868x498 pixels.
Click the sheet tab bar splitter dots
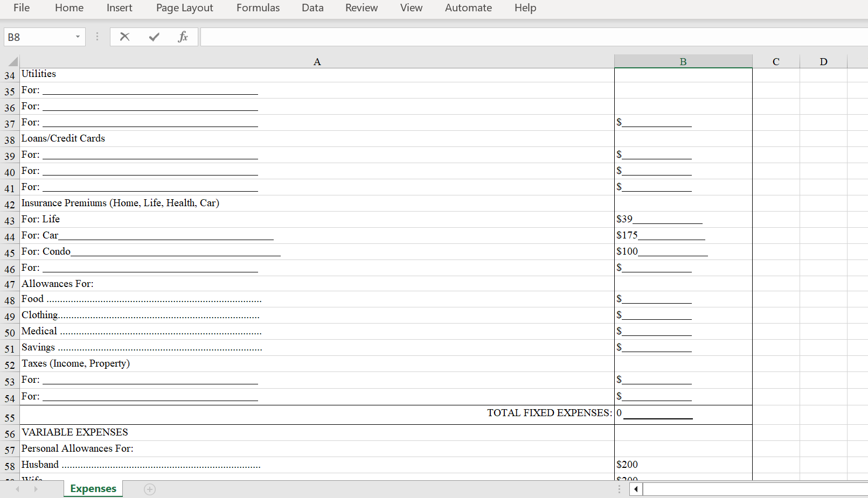click(x=619, y=489)
